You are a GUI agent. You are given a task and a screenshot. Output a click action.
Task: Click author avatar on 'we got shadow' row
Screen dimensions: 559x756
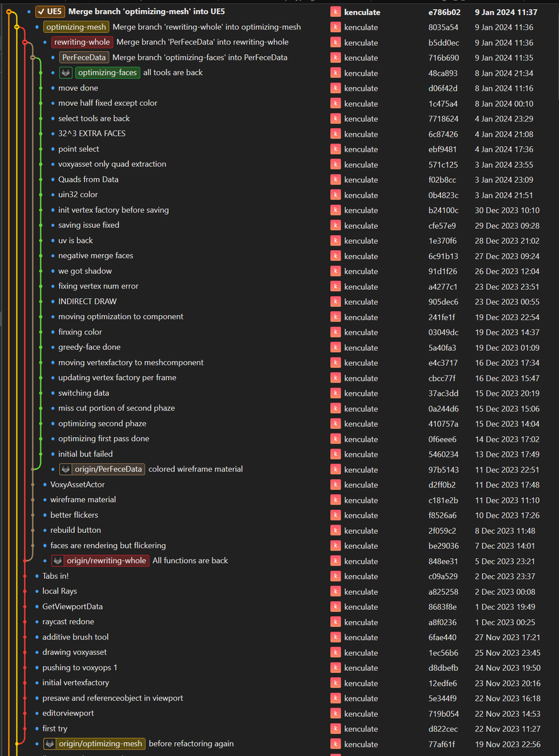coord(335,272)
